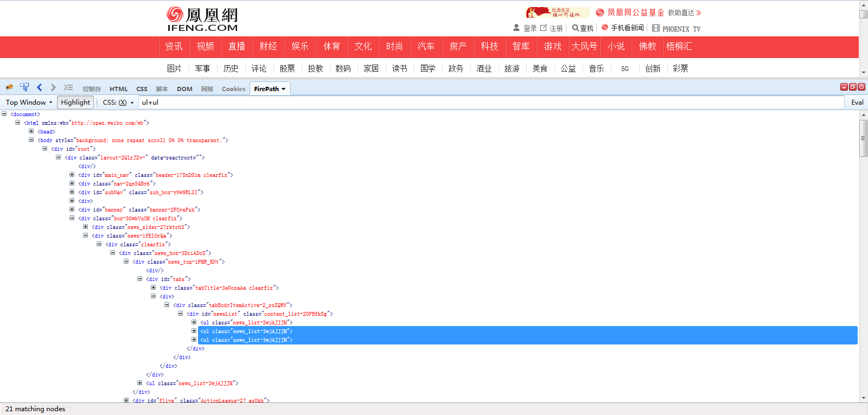The image size is (868, 415).
Task: Click the ul+ul selector input field
Action: [x=492, y=103]
